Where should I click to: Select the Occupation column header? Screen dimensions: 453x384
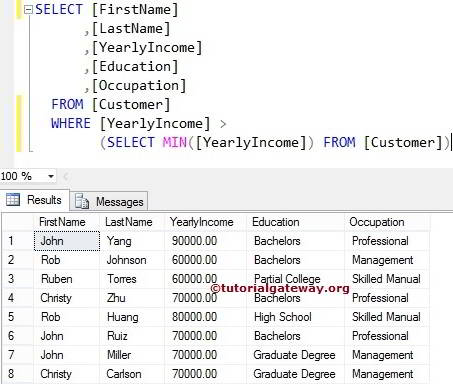(x=387, y=222)
